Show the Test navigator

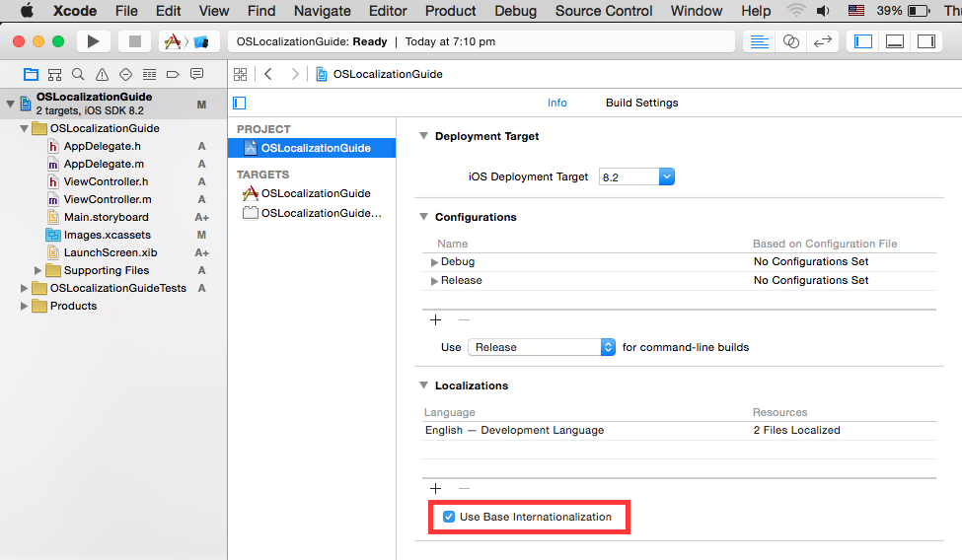click(x=125, y=74)
